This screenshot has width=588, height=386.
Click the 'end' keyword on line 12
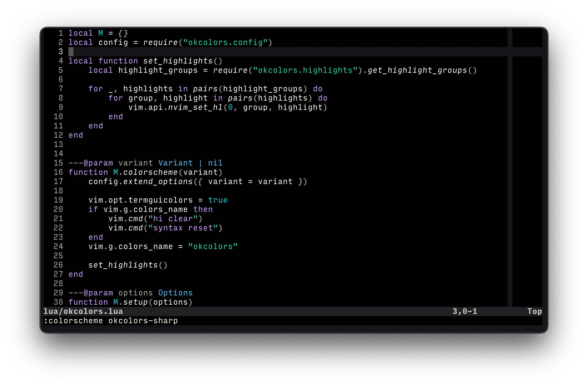pyautogui.click(x=76, y=135)
